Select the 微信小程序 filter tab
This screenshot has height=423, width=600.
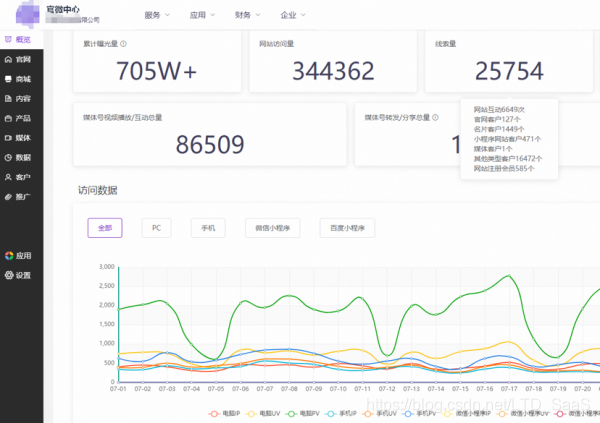coord(273,228)
